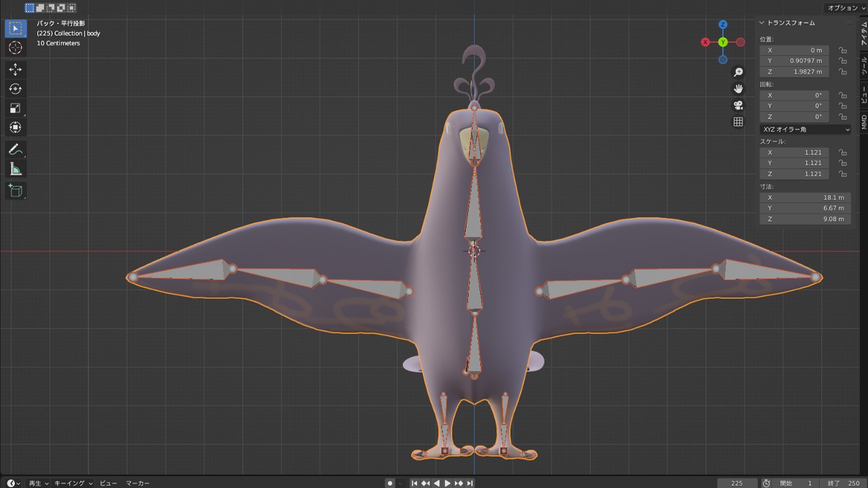Image resolution: width=868 pixels, height=488 pixels.
Task: Set selection mode to invert
Action: tap(61, 8)
